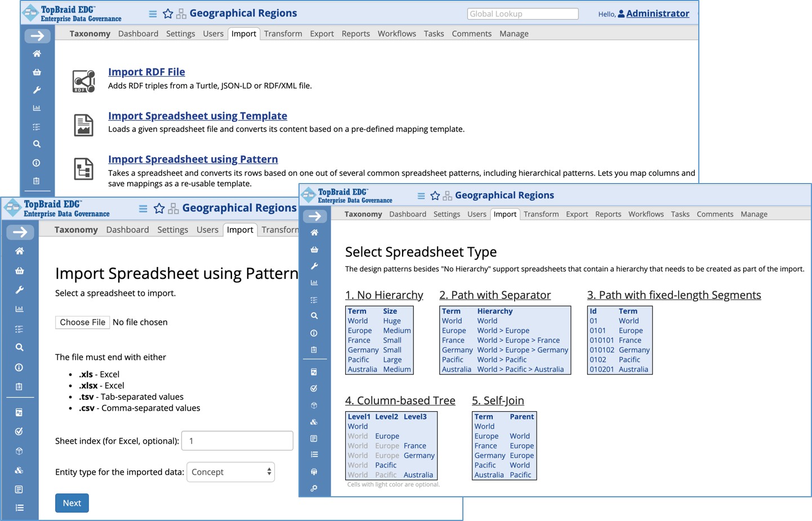The image size is (812, 521).
Task: Open hamburger menu in left window header
Action: pyautogui.click(x=143, y=208)
